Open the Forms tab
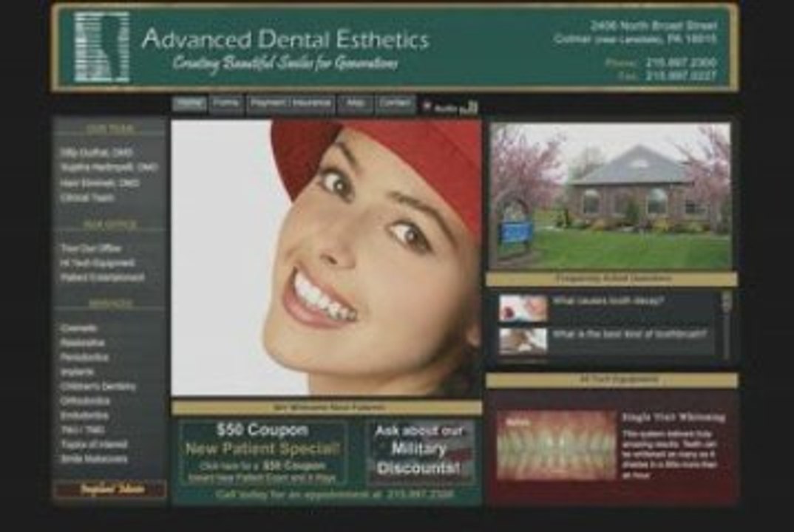Screen dimensions: 794x532 coord(225,103)
